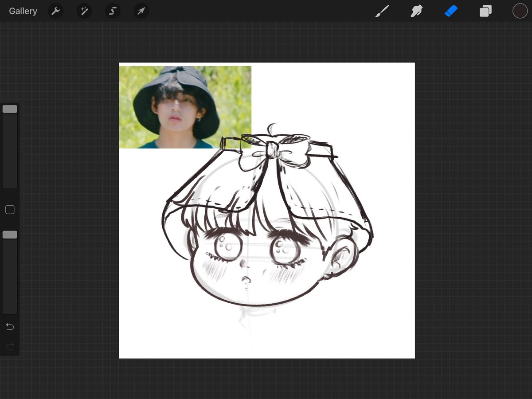
Task: Activate the Transform arrow tool
Action: coord(141,11)
